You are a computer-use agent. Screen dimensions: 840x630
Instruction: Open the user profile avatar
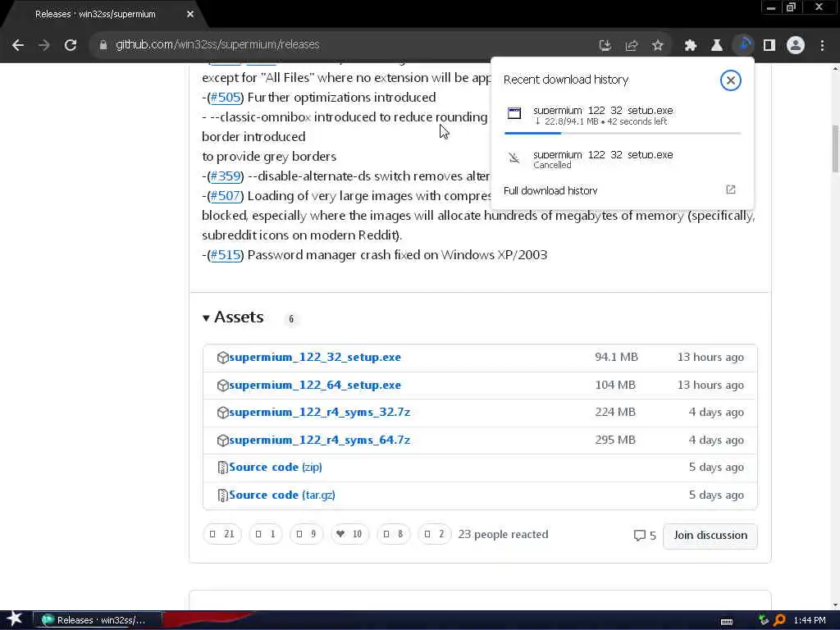click(796, 46)
